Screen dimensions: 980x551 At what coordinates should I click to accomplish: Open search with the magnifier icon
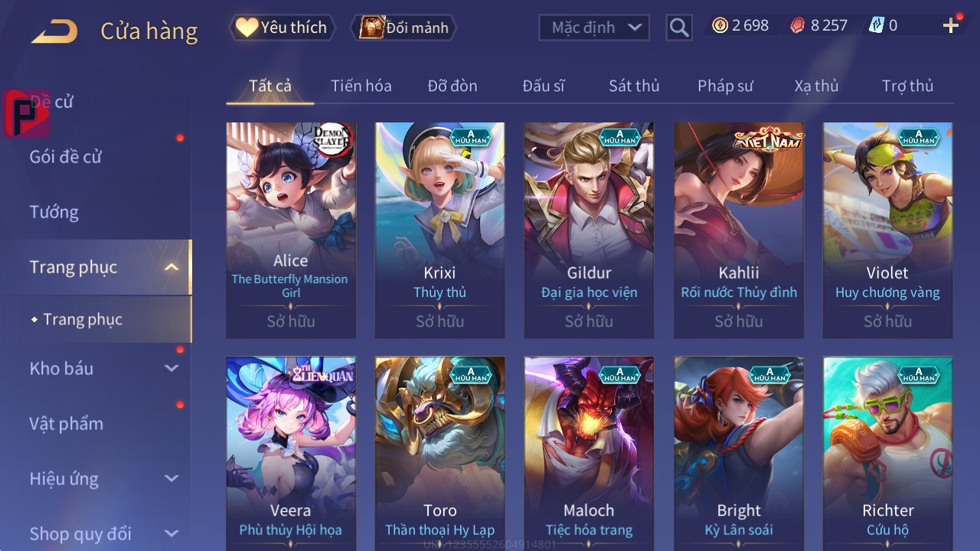pyautogui.click(x=679, y=28)
